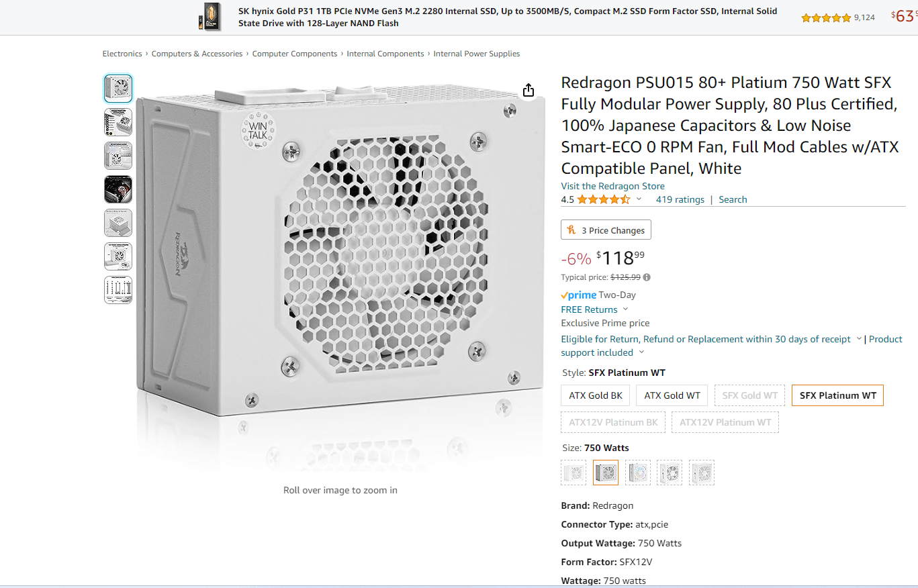
Task: Select the SFX Platinum WT style
Action: [x=837, y=395]
